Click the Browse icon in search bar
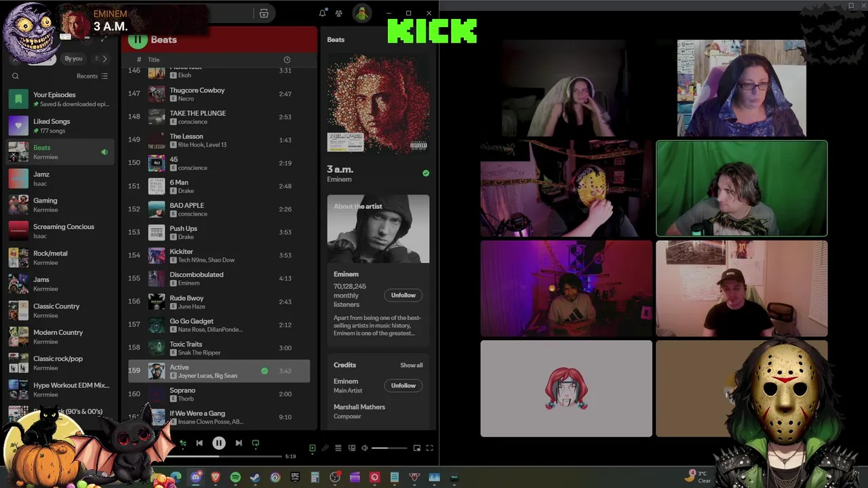This screenshot has height=488, width=868. pos(264,14)
